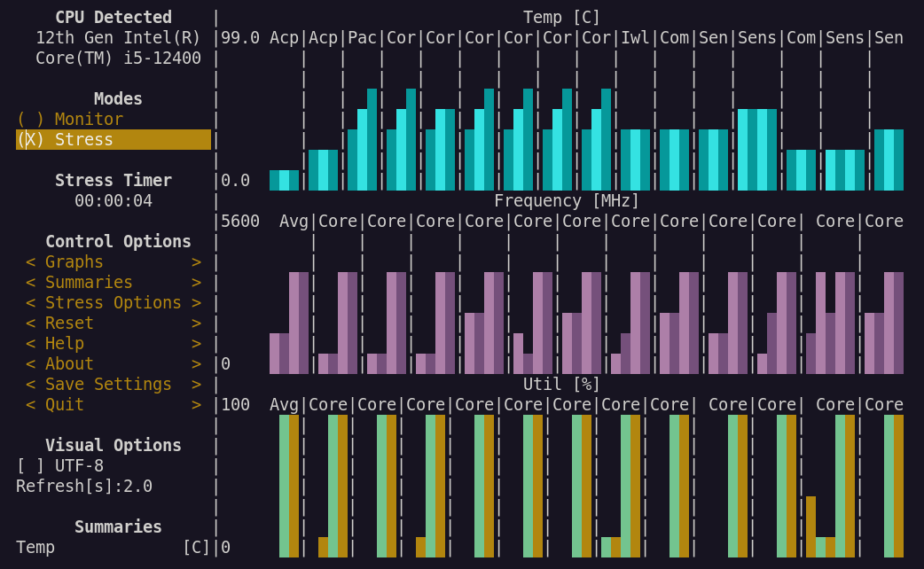Screen dimensions: 924x569
Task: Open the Graphs submenu
Action: coord(113,262)
